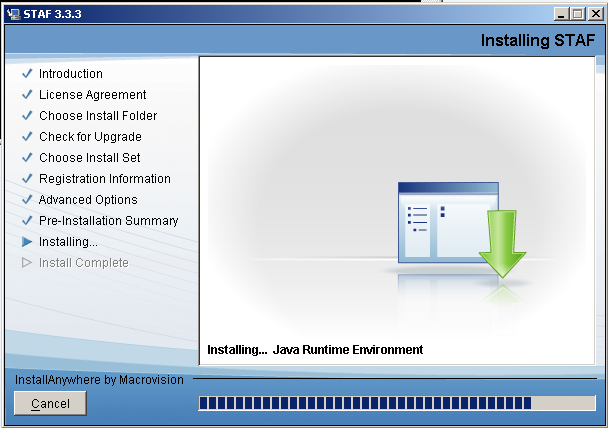Open the Choose Install Set step
This screenshot has height=430, width=610.
89,158
